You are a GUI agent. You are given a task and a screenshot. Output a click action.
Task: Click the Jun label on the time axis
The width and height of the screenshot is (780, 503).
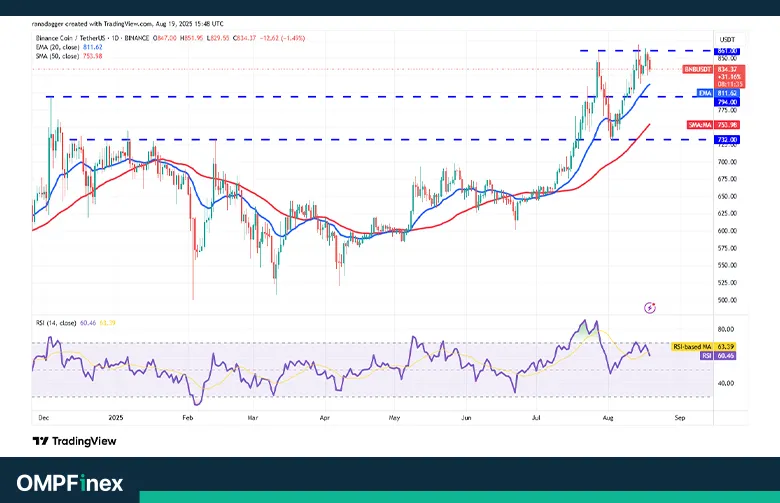(466, 417)
